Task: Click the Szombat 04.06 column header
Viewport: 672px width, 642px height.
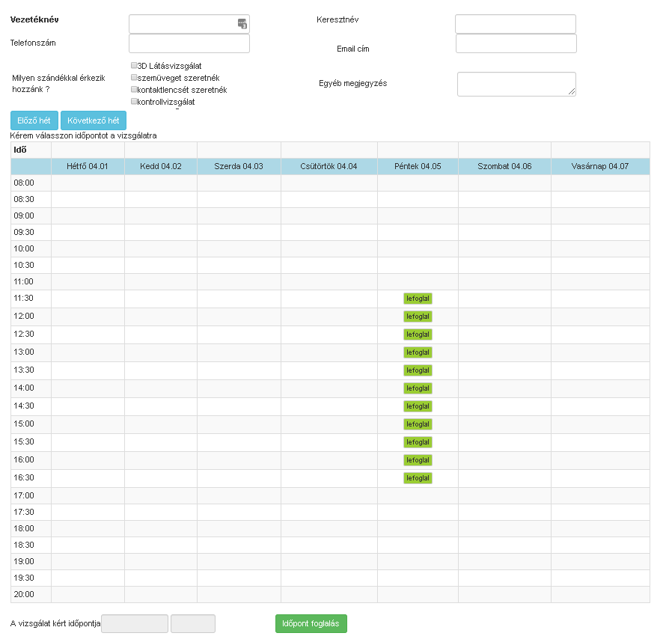Action: (504, 166)
